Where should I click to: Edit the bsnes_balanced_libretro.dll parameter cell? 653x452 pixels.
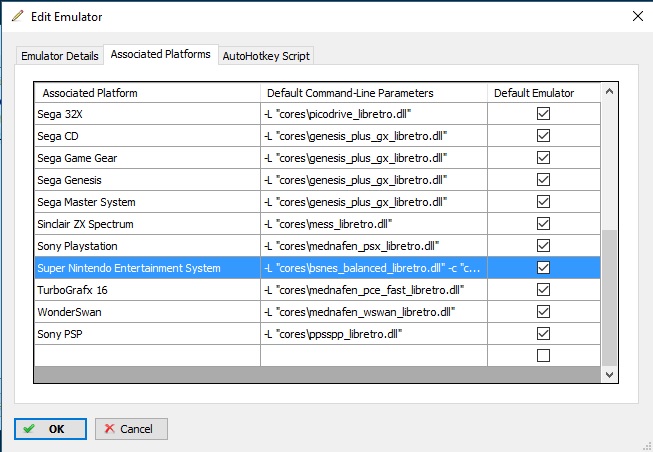pyautogui.click(x=374, y=268)
